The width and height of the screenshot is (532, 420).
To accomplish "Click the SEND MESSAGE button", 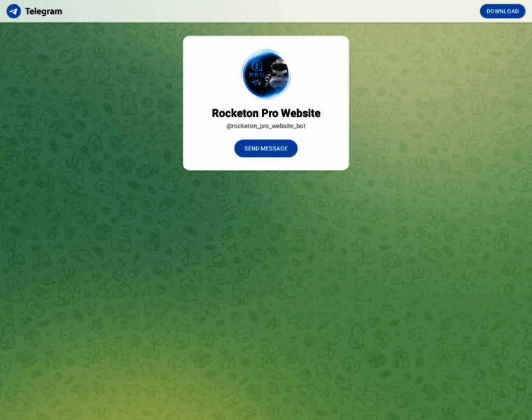I will pos(266,148).
